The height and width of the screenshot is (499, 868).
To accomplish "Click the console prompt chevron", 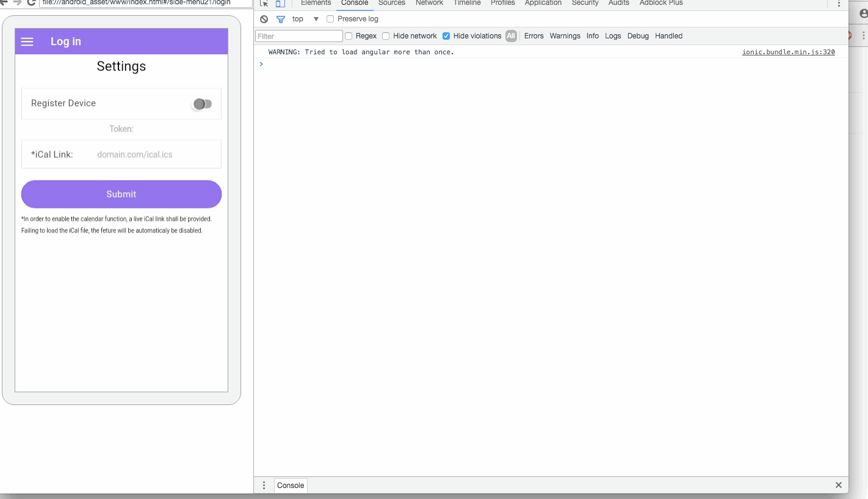I will [x=261, y=64].
